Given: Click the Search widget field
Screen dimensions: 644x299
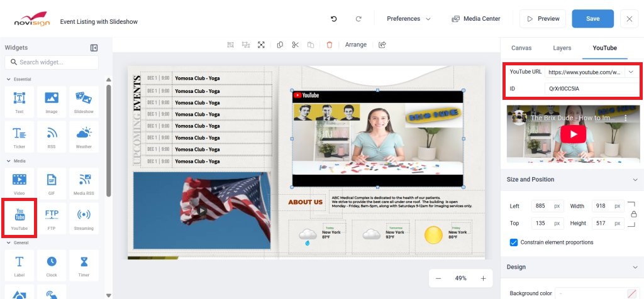Looking at the screenshot, I should coord(52,62).
